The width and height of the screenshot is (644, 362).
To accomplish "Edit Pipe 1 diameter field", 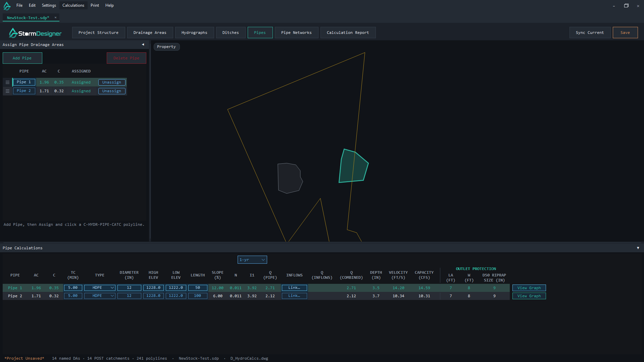I will click(x=129, y=288).
